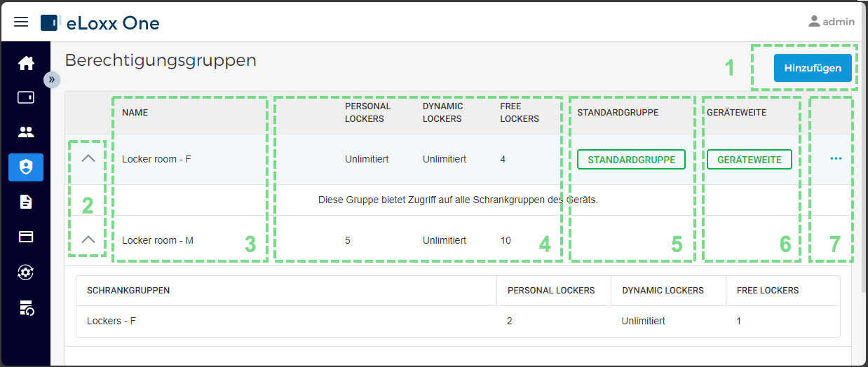Collapse the Locker room - F row

(x=88, y=159)
